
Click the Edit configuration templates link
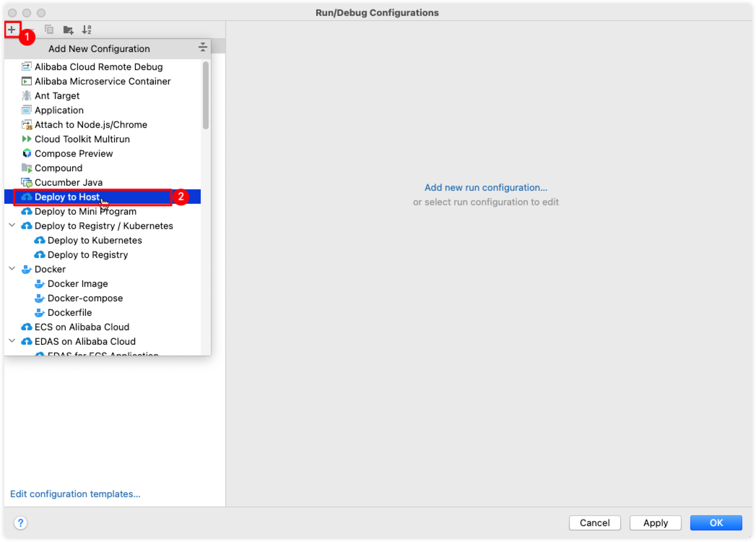pos(75,494)
